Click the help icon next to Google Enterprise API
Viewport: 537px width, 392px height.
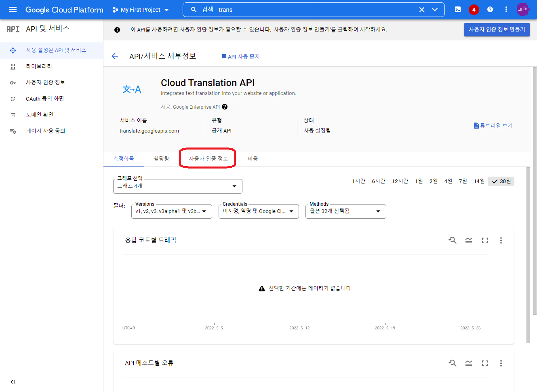pos(225,107)
